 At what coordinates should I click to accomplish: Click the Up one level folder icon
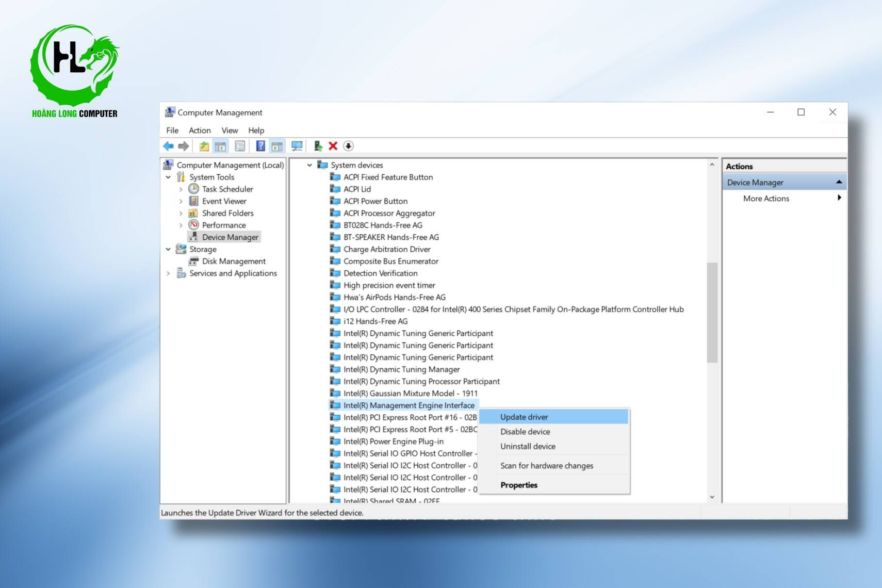204,146
